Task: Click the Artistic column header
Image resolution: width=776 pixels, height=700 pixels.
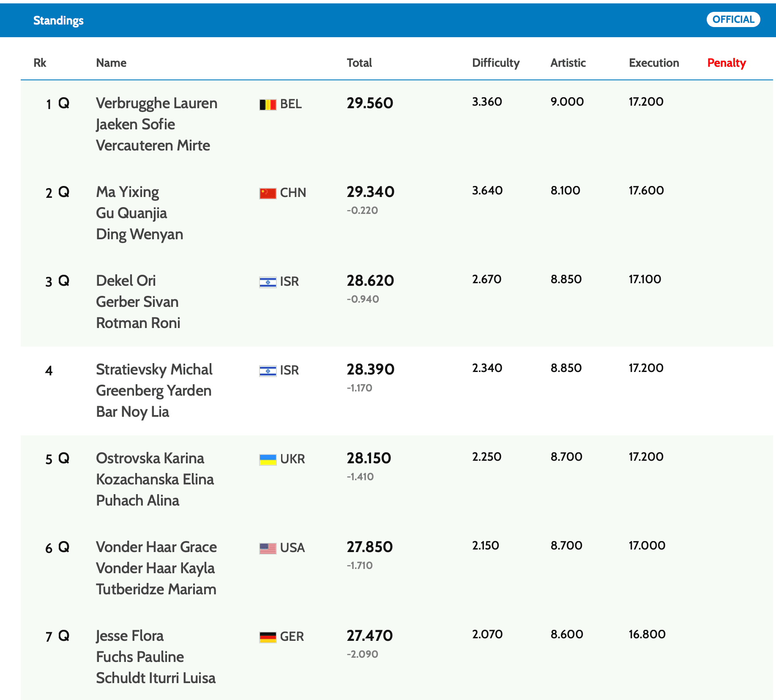Action: 568,63
